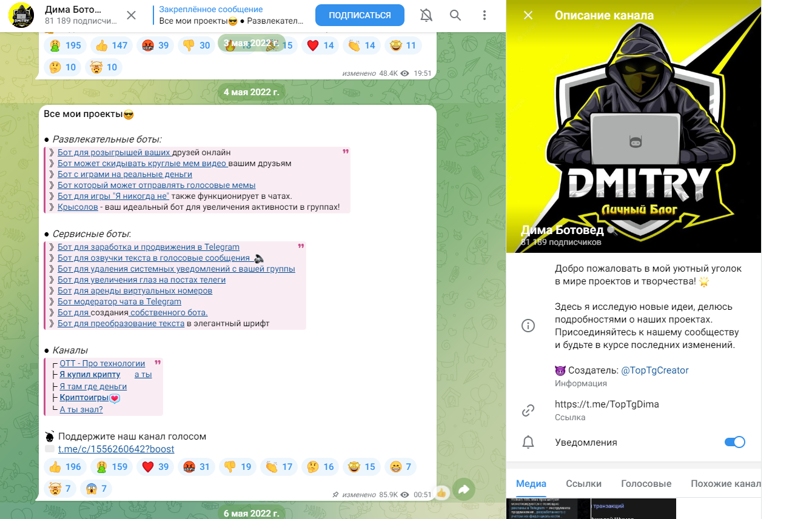The height and width of the screenshot is (519, 812).
Task: Click the heart reaction with 14
Action: 320,45
